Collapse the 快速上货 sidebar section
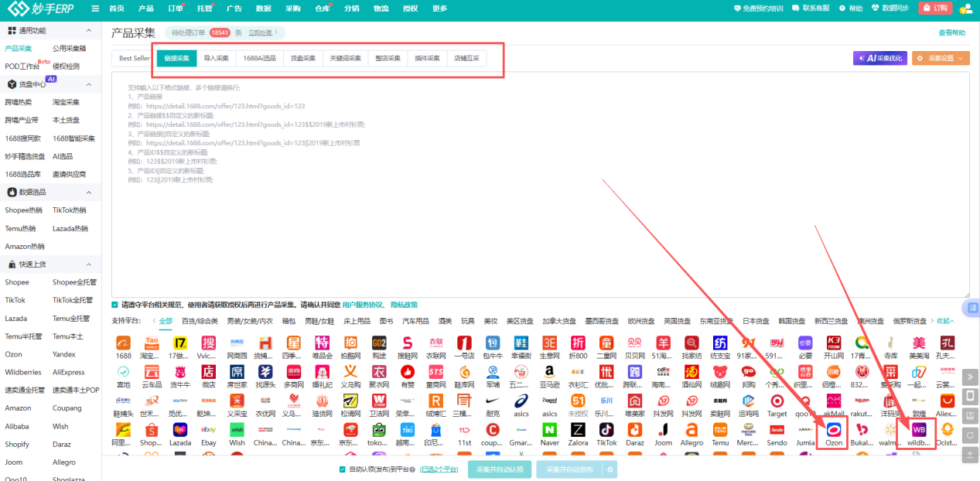The image size is (980, 481). pyautogui.click(x=89, y=264)
